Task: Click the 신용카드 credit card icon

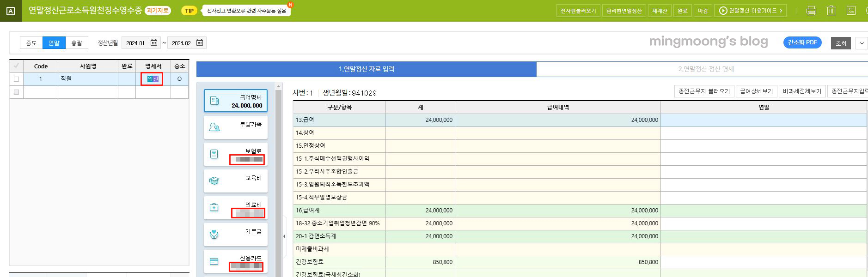Action: coord(214,261)
